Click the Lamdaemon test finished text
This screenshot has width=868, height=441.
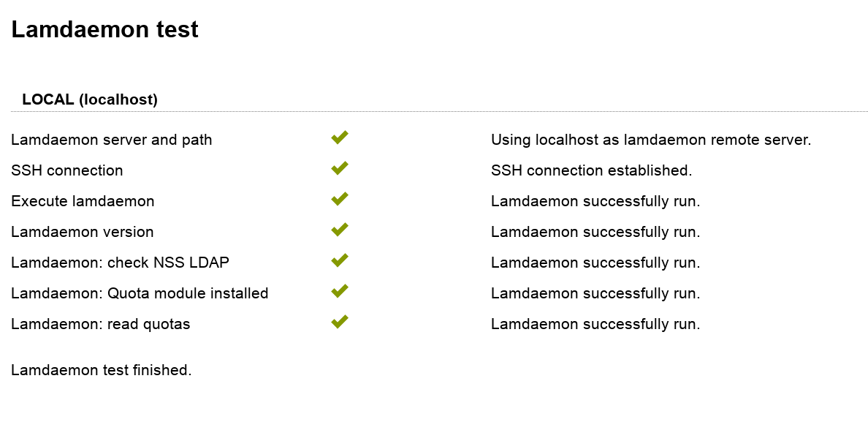(x=102, y=370)
